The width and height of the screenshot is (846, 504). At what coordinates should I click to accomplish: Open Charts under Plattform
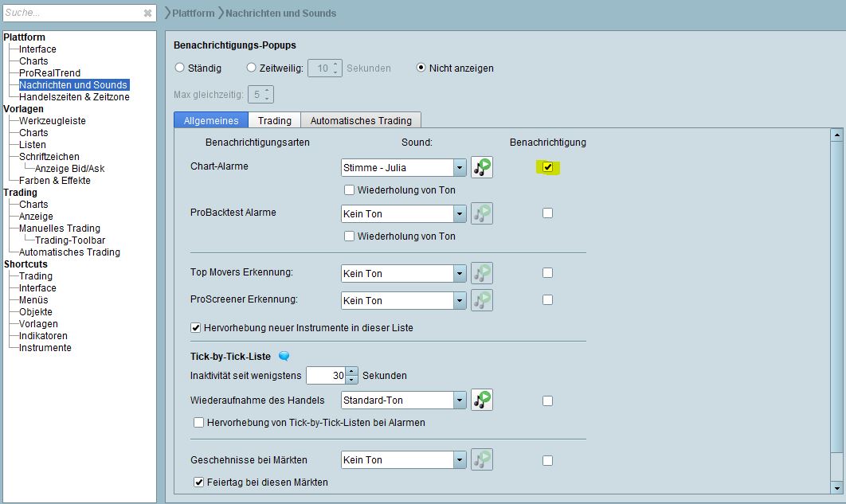[x=33, y=61]
